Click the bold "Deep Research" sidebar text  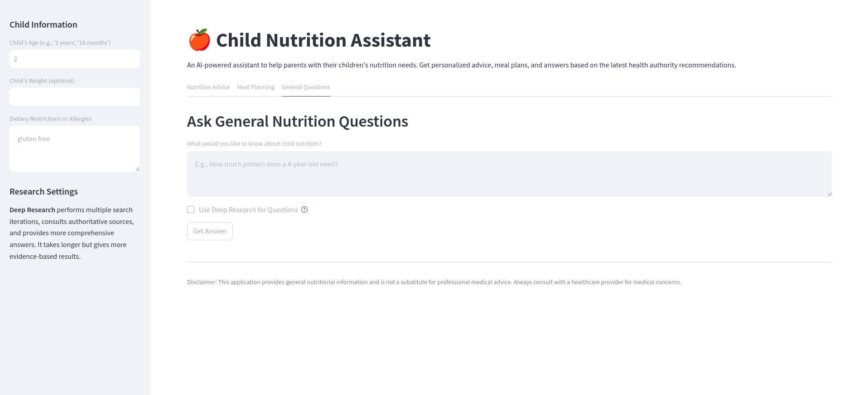coord(32,210)
